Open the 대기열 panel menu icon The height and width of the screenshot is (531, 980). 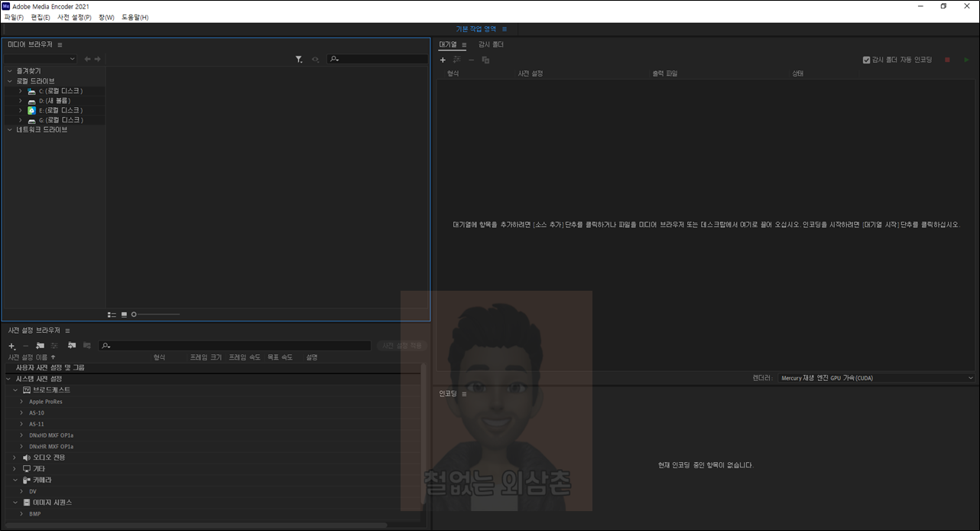[x=464, y=44]
